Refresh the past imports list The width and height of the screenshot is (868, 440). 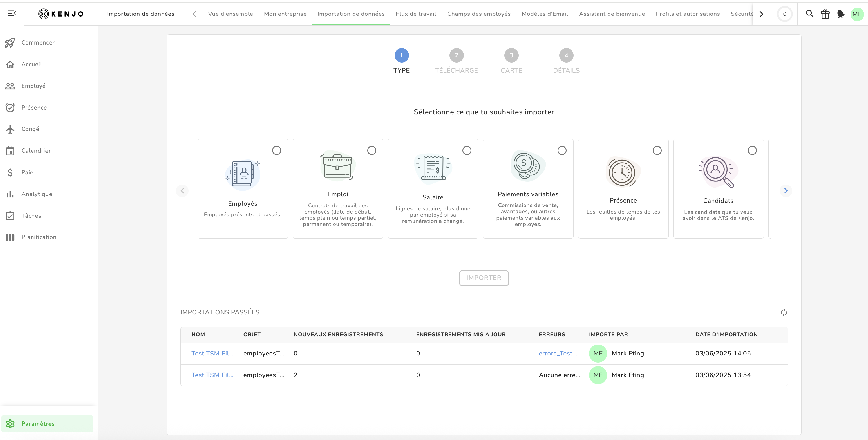point(784,313)
